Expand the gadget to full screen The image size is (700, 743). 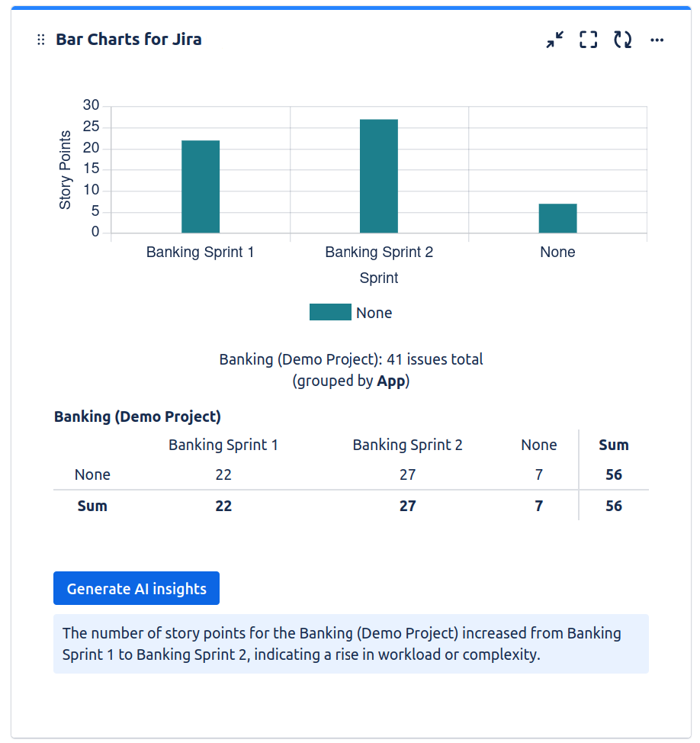point(588,40)
